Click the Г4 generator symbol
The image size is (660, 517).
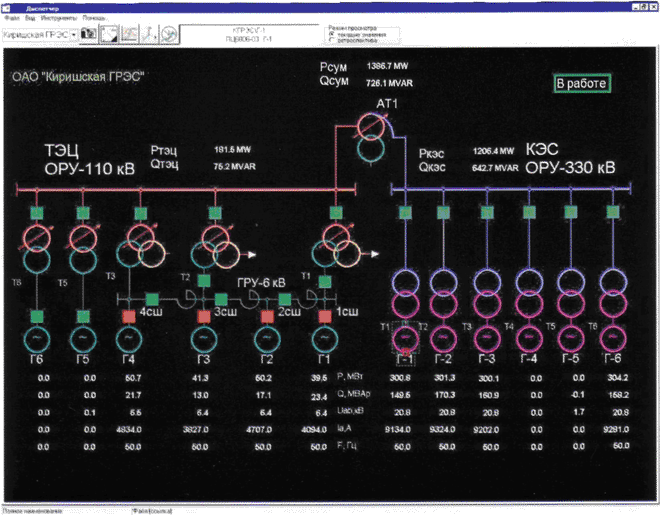click(x=130, y=338)
